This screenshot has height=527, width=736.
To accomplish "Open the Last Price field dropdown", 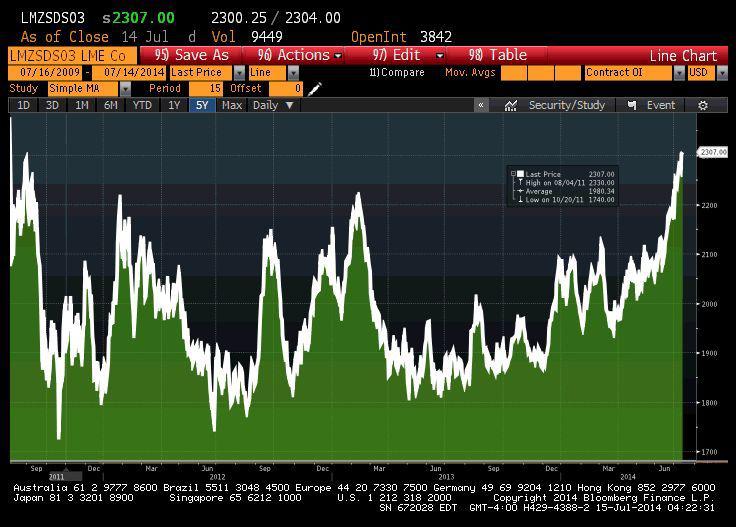I will tap(239, 73).
